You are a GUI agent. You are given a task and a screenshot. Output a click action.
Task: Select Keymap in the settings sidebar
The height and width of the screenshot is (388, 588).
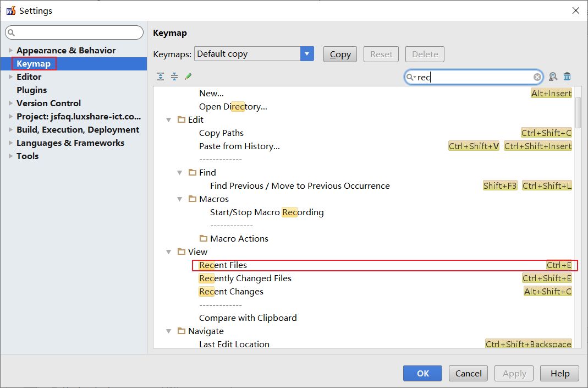point(34,64)
